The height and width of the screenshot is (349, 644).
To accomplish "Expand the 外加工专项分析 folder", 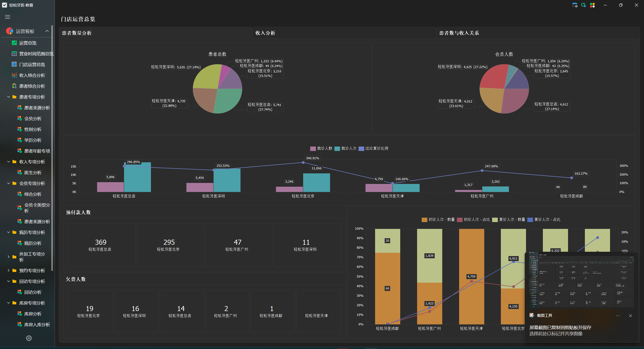I will coord(9,257).
